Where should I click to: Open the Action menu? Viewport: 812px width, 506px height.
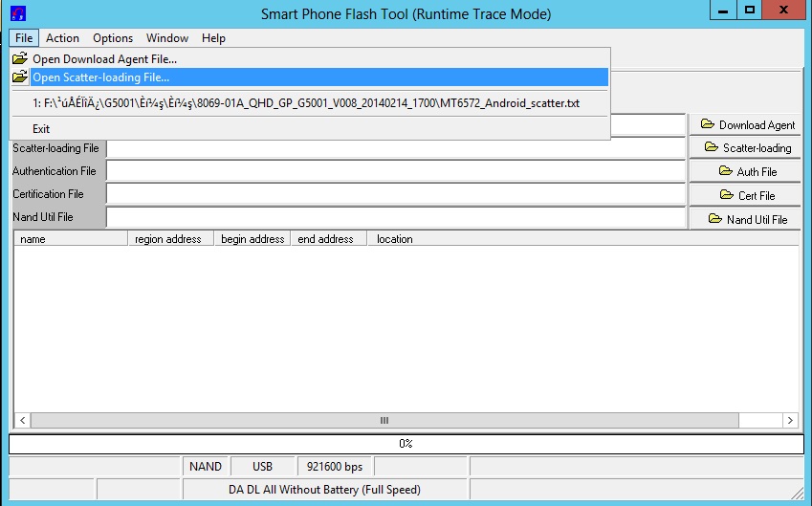click(63, 38)
